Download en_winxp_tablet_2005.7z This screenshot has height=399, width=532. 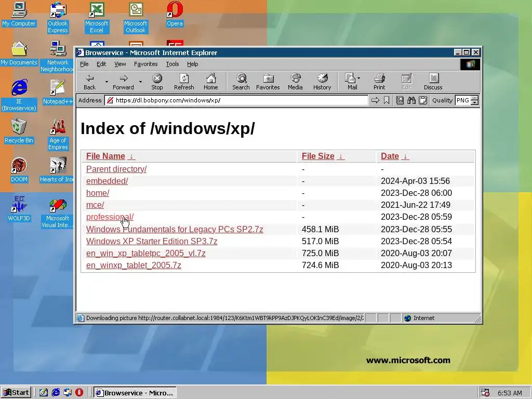(134, 265)
